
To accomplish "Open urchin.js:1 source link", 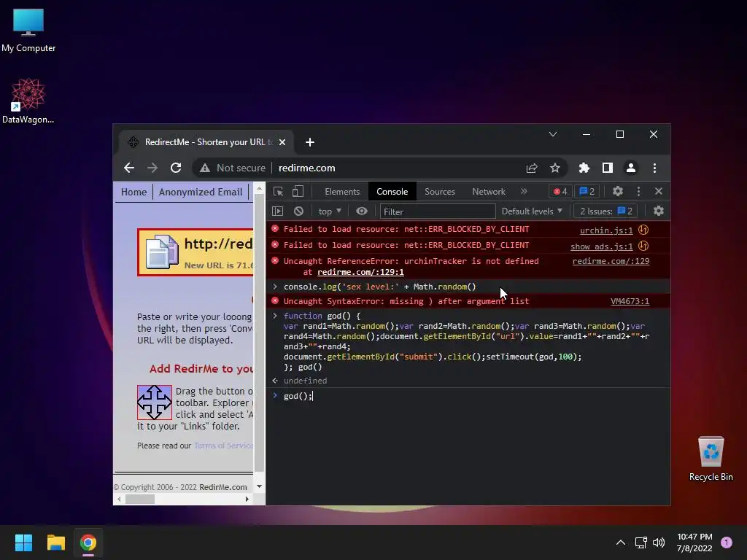I will point(606,230).
